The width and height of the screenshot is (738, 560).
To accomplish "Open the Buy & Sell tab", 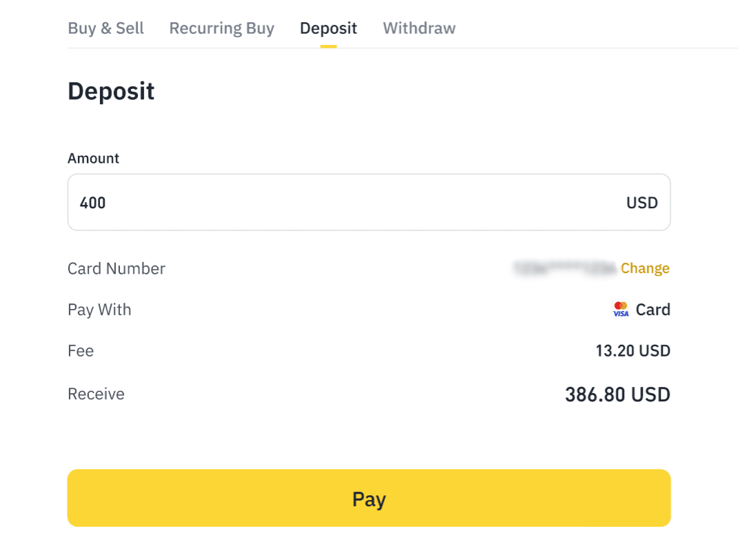I will (x=106, y=28).
